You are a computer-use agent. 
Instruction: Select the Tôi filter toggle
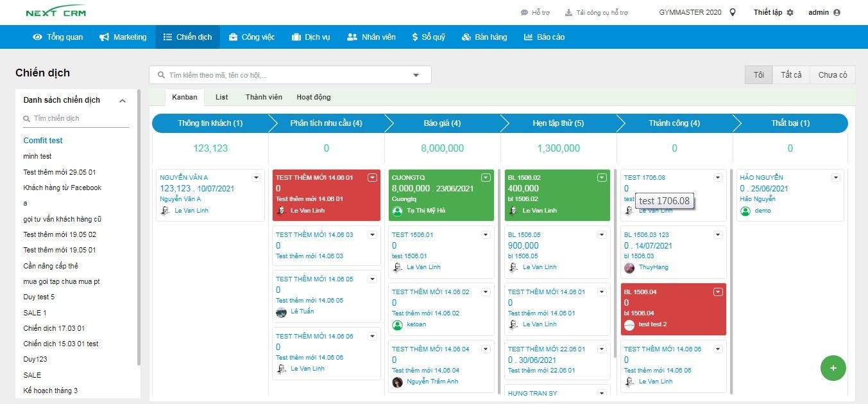click(x=758, y=75)
